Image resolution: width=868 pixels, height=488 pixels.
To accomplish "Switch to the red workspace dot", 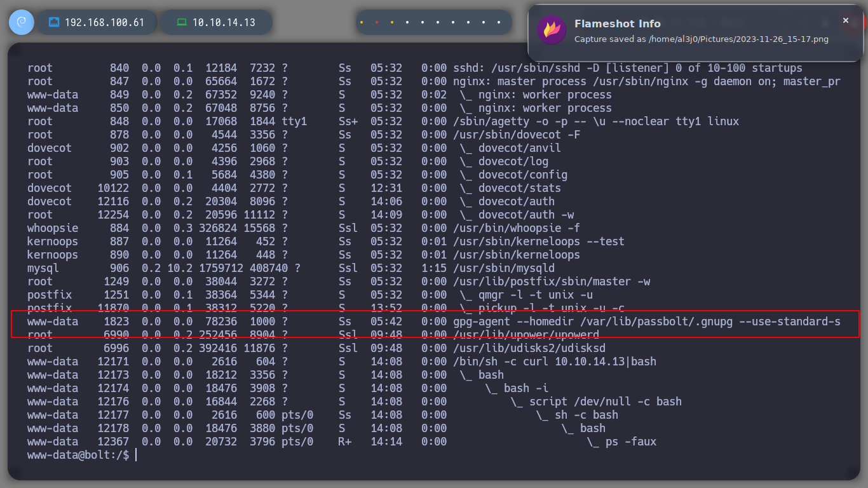I will click(x=377, y=22).
